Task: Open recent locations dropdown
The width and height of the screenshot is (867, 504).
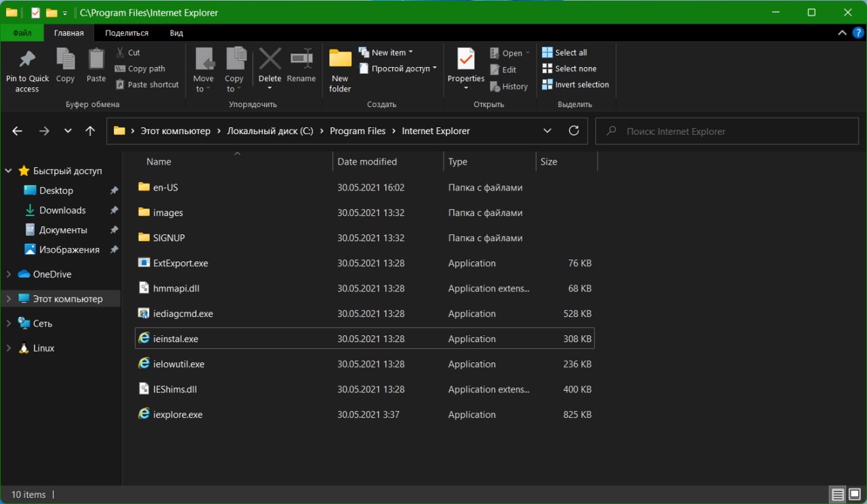Action: click(x=68, y=131)
